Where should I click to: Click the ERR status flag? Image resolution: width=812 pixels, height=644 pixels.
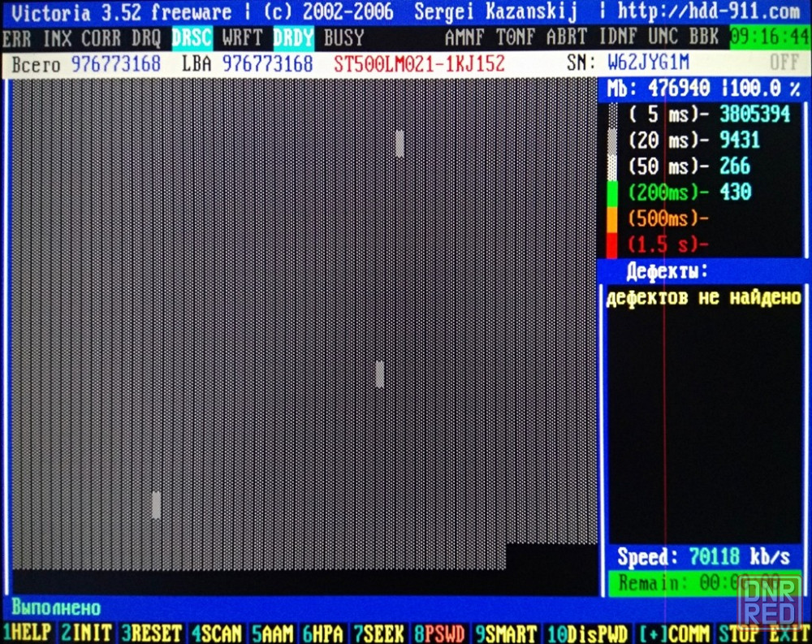17,38
